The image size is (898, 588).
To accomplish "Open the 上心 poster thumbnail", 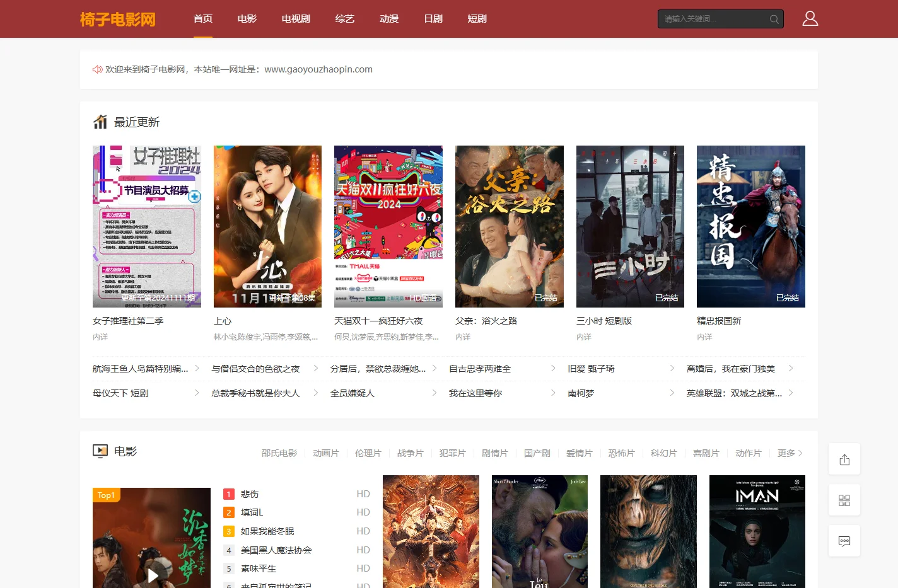I will (267, 226).
